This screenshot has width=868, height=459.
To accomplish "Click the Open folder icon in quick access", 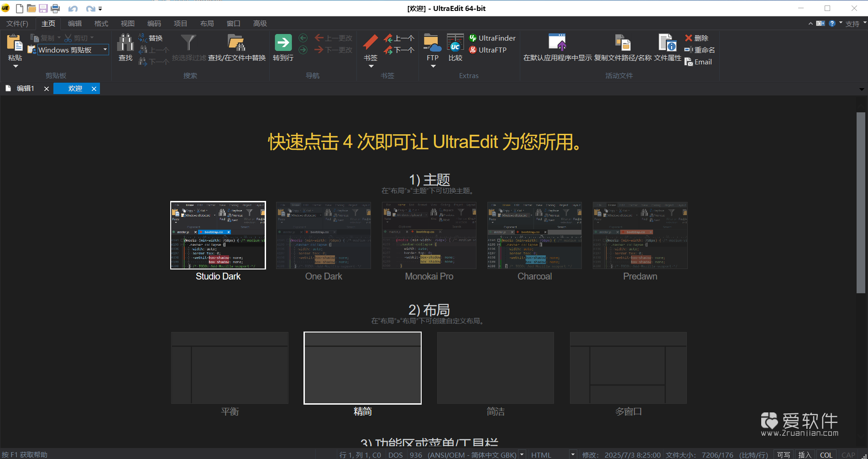I will (x=31, y=8).
